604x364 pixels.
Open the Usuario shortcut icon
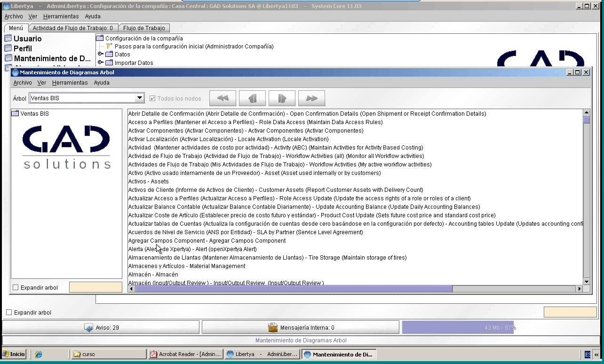coord(8,39)
